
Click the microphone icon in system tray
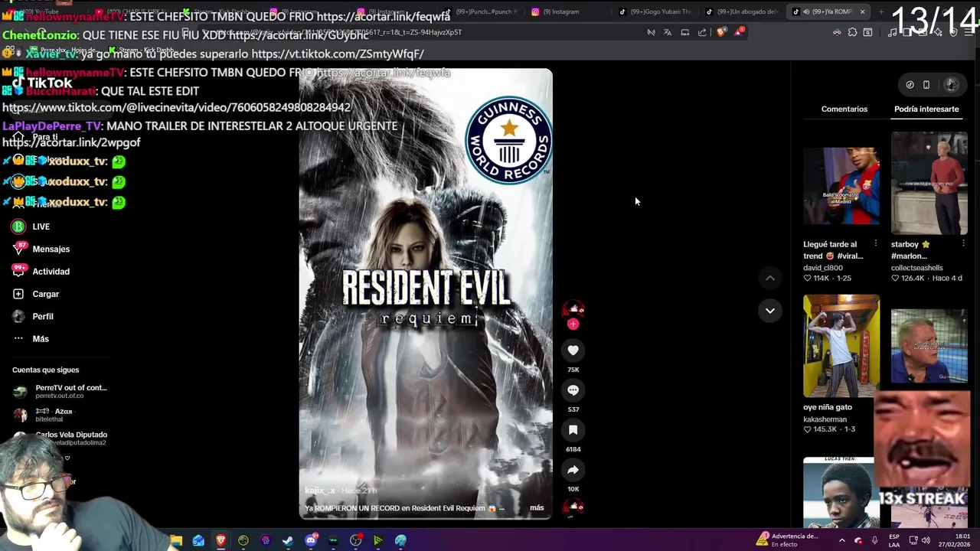pos(874,540)
